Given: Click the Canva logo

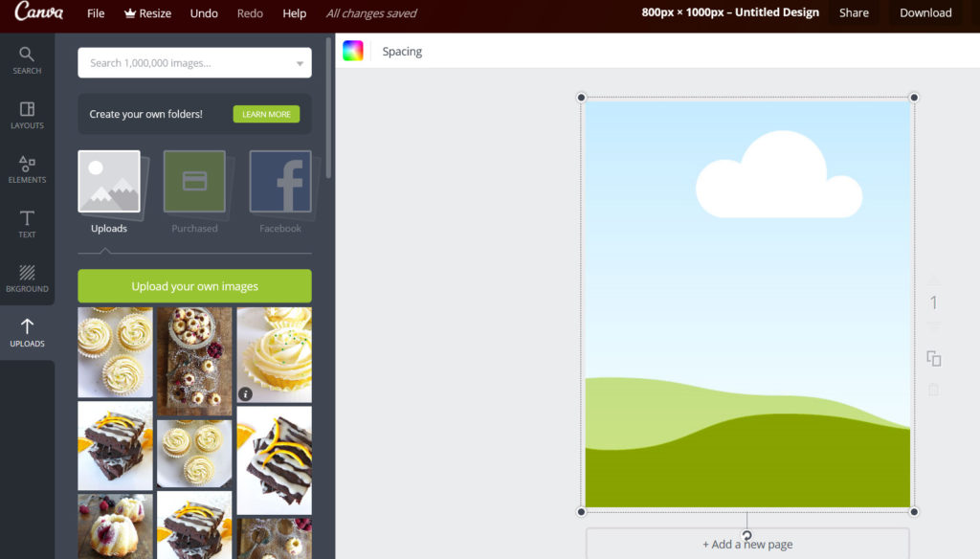Looking at the screenshot, I should pyautogui.click(x=38, y=11).
